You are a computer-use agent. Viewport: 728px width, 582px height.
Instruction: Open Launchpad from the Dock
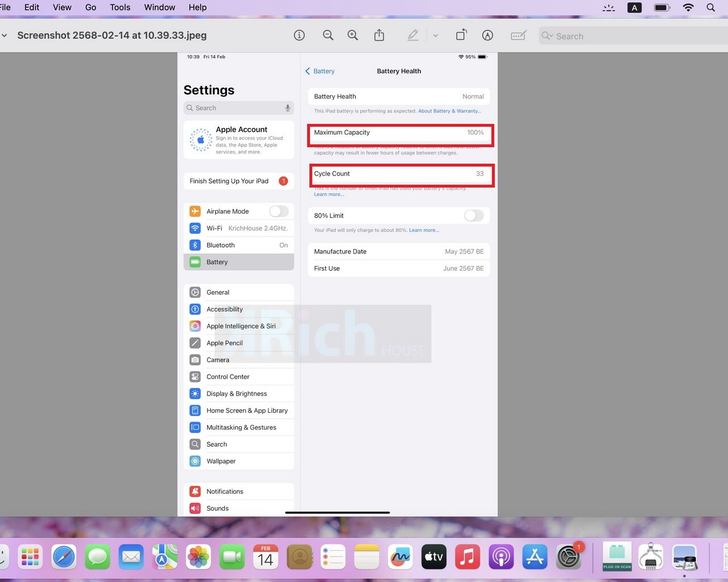30,557
